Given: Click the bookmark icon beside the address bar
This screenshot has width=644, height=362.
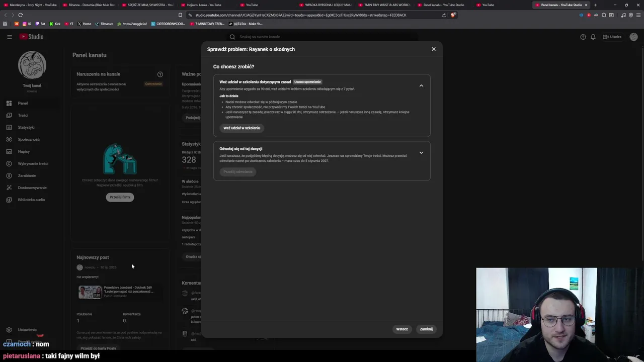Looking at the screenshot, I should pyautogui.click(x=180, y=15).
